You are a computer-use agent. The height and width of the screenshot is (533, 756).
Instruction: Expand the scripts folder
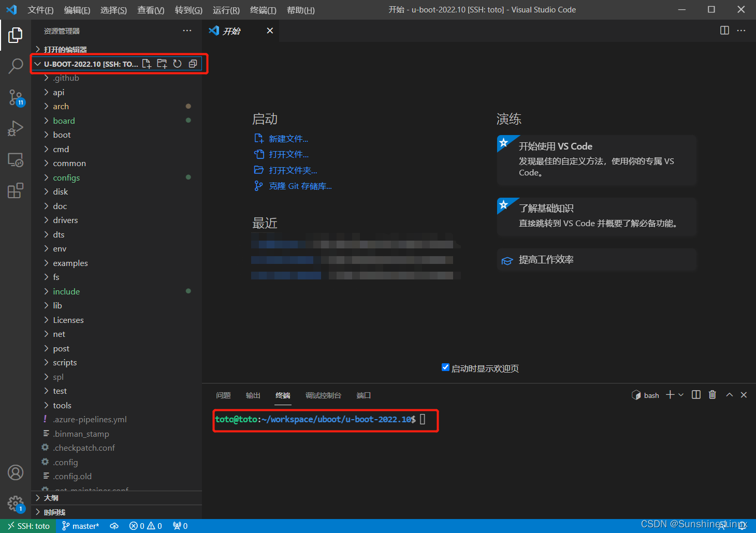click(117, 362)
